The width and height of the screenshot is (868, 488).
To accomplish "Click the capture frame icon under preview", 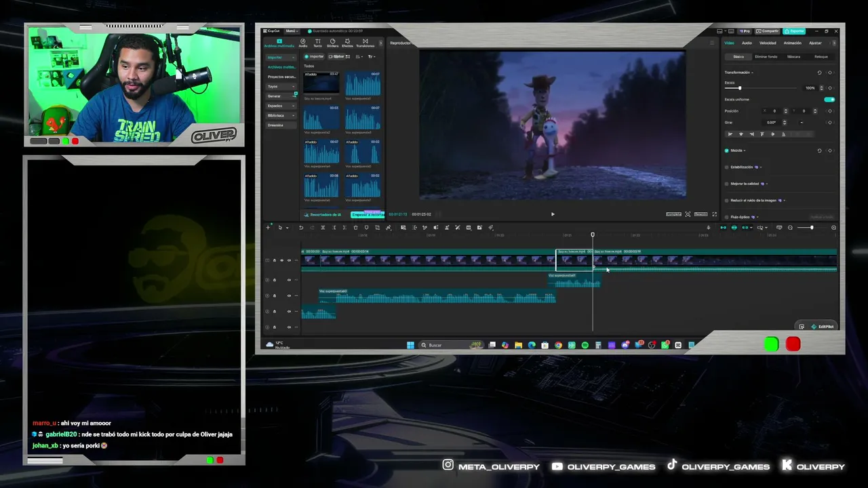I will pyautogui.click(x=688, y=214).
